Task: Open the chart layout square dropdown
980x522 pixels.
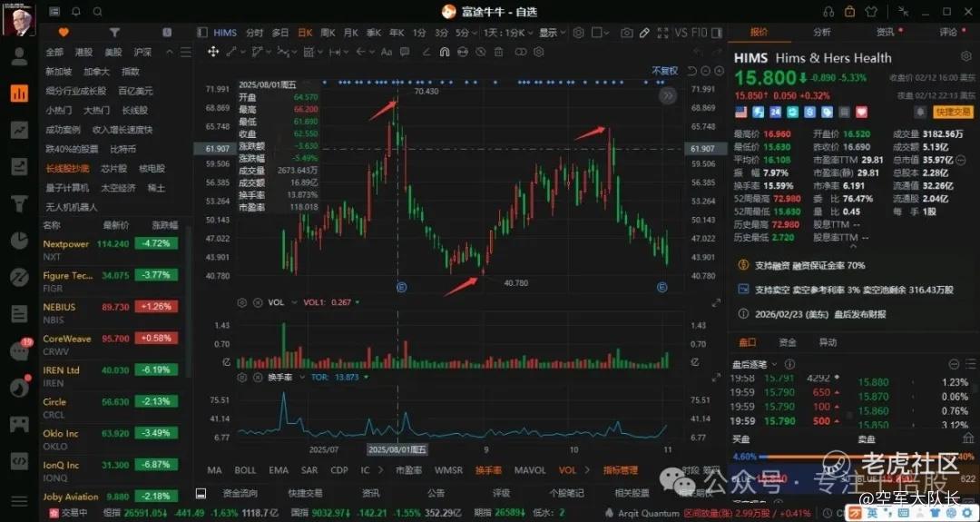Action: tap(601, 33)
